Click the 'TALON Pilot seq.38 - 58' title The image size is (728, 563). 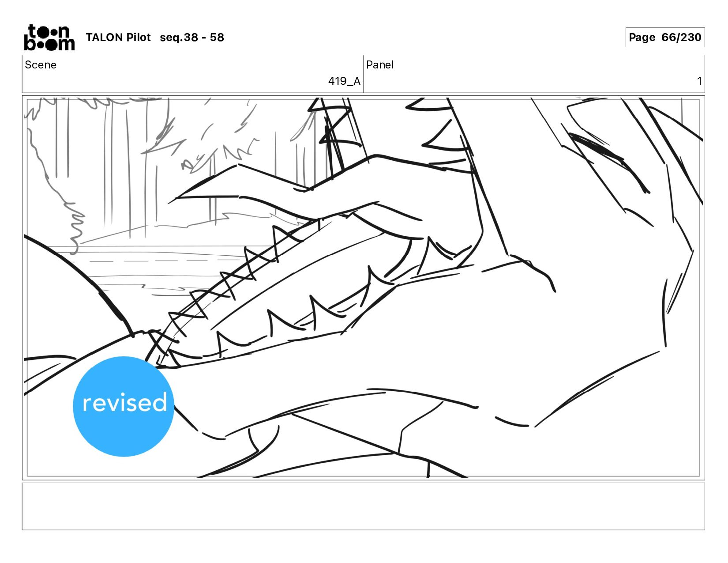click(155, 38)
